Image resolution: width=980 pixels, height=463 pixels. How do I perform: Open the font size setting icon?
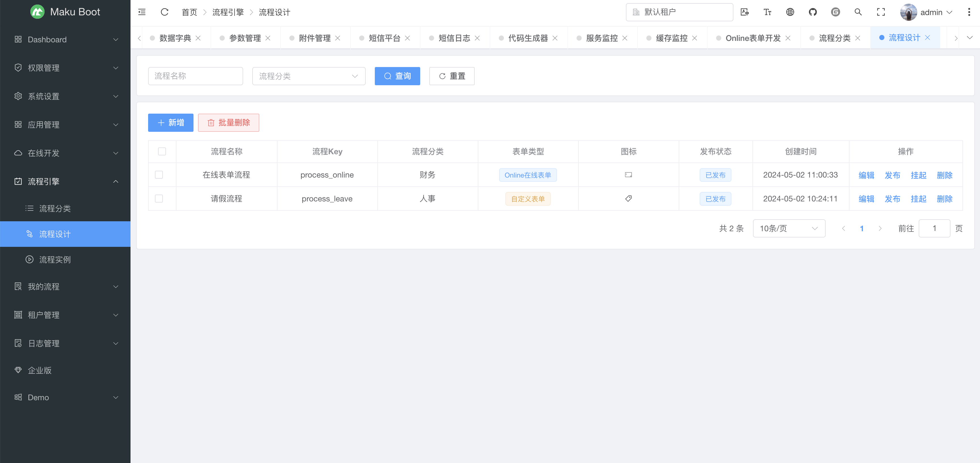click(x=767, y=12)
